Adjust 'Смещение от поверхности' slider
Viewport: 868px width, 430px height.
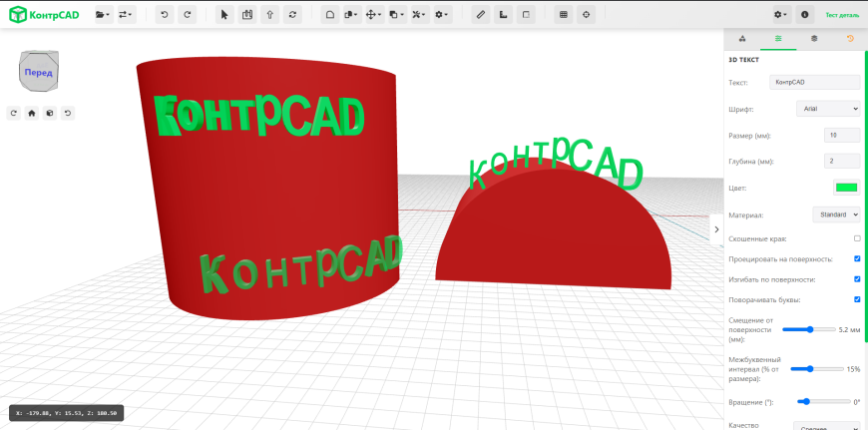(809, 329)
